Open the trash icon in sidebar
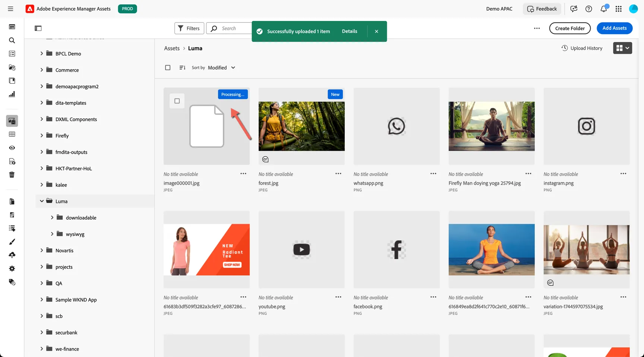The image size is (644, 357). pyautogui.click(x=12, y=175)
